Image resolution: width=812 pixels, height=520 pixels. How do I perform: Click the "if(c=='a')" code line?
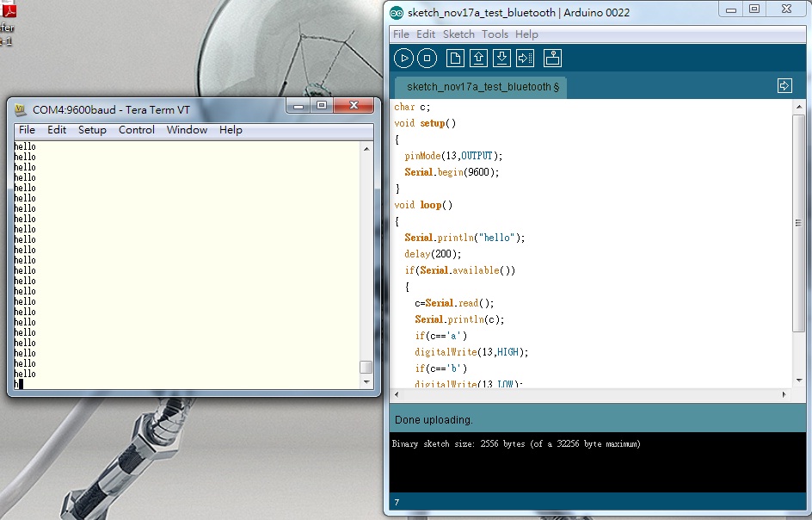(x=440, y=336)
